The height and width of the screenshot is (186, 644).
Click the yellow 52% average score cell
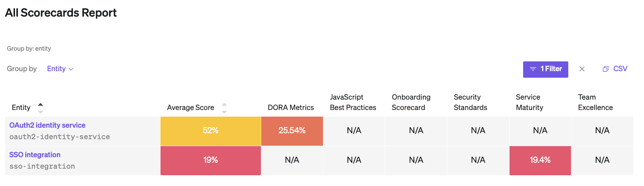tap(211, 131)
